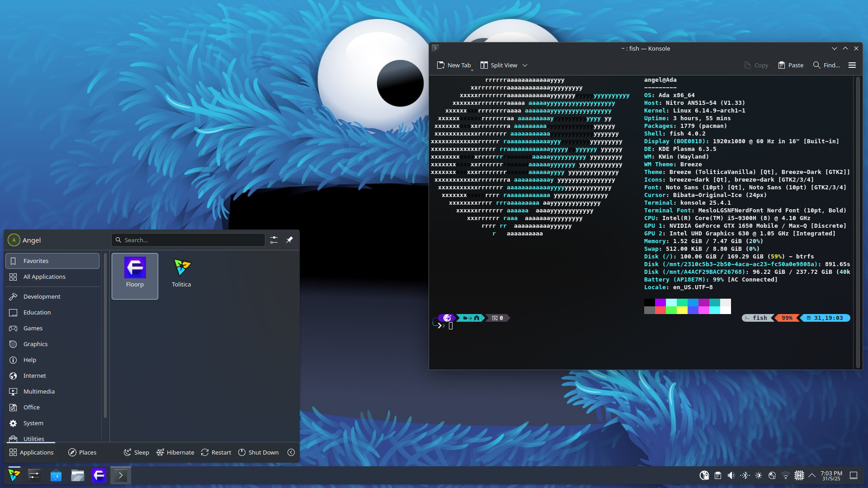Click the Konsole terminal scrollbar
This screenshot has height=488, width=868.
tap(858, 222)
